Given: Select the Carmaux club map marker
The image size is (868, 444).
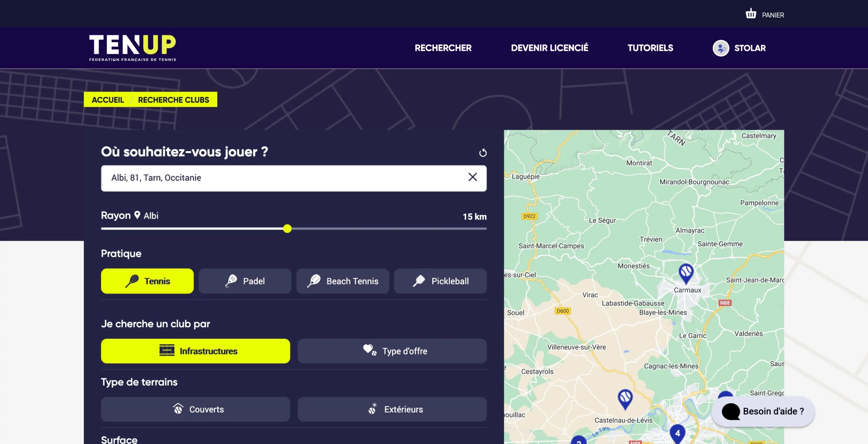Looking at the screenshot, I should 686,274.
